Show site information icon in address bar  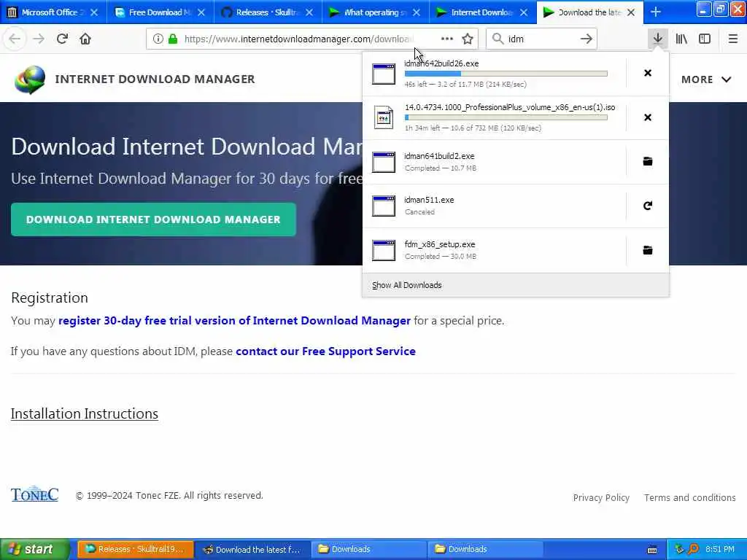(158, 39)
